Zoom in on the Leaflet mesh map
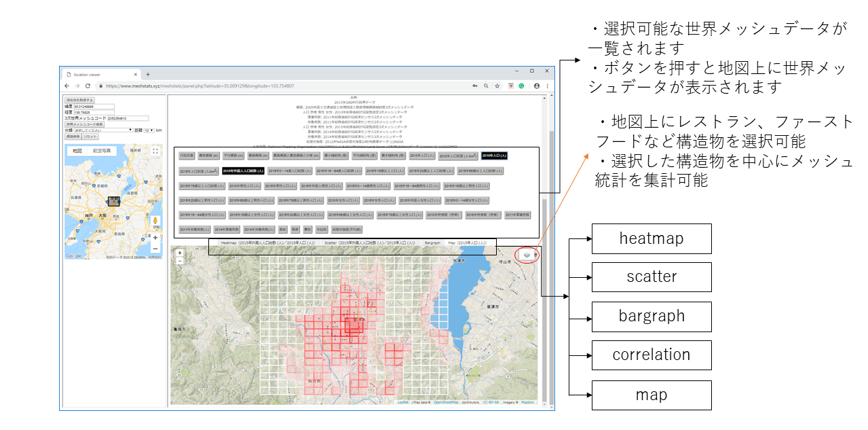This screenshot has width=868, height=430. tap(180, 253)
